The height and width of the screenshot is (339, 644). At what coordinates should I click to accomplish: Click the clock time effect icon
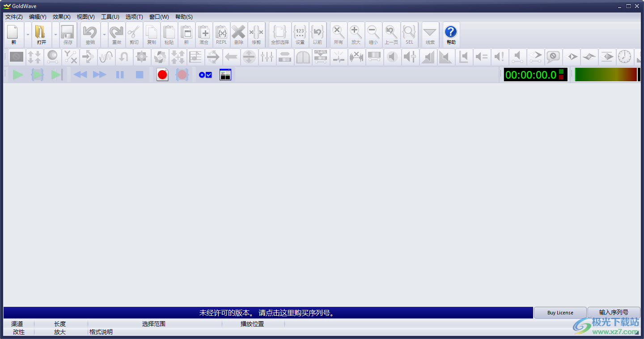[625, 57]
